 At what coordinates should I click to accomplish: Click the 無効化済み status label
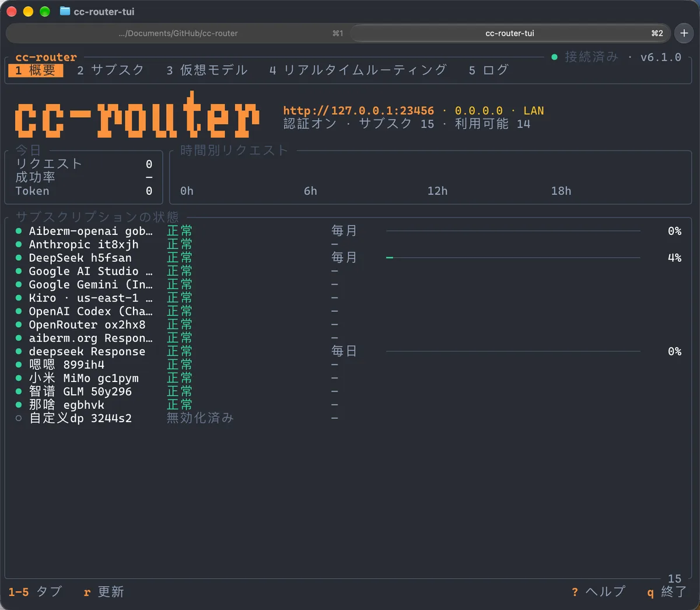coord(200,418)
